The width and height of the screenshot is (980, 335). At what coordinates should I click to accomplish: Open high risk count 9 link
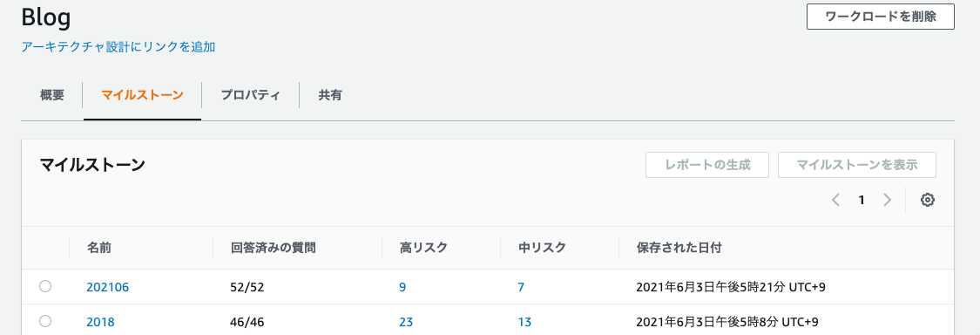tap(402, 287)
